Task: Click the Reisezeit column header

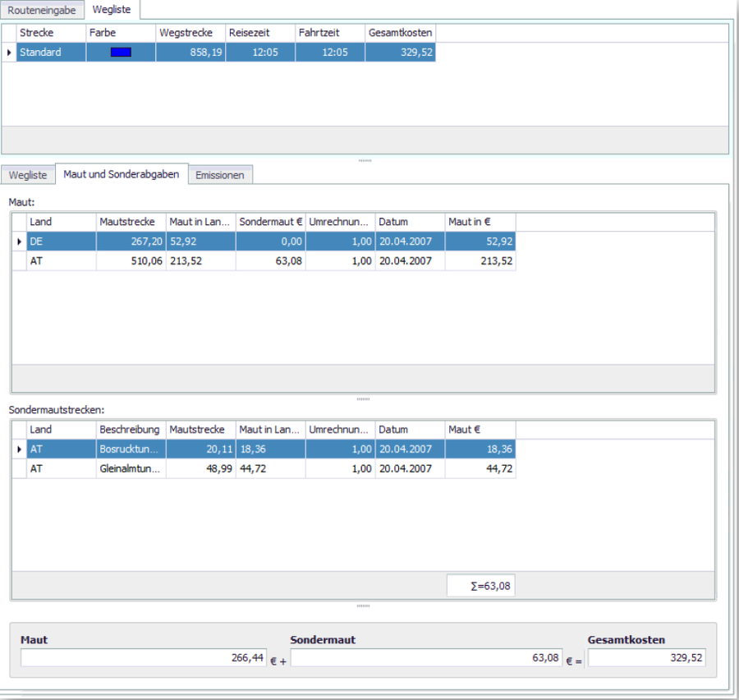Action: [260, 33]
